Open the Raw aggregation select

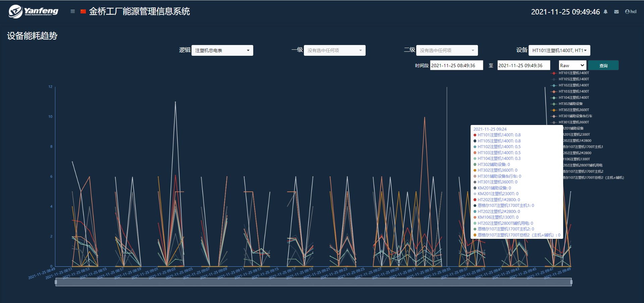tap(573, 66)
